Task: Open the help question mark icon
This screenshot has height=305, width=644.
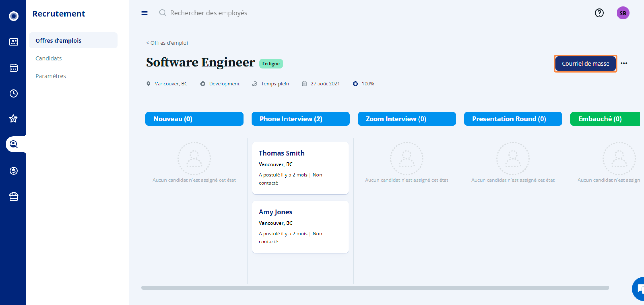Action: pos(599,13)
